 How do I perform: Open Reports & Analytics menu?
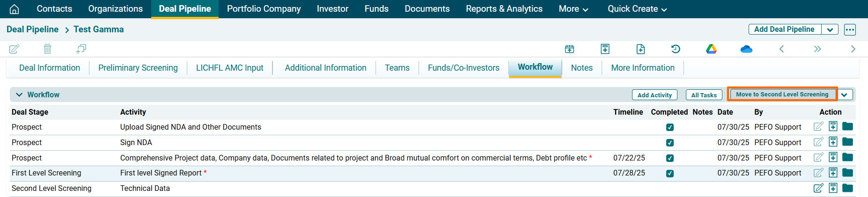click(x=504, y=9)
